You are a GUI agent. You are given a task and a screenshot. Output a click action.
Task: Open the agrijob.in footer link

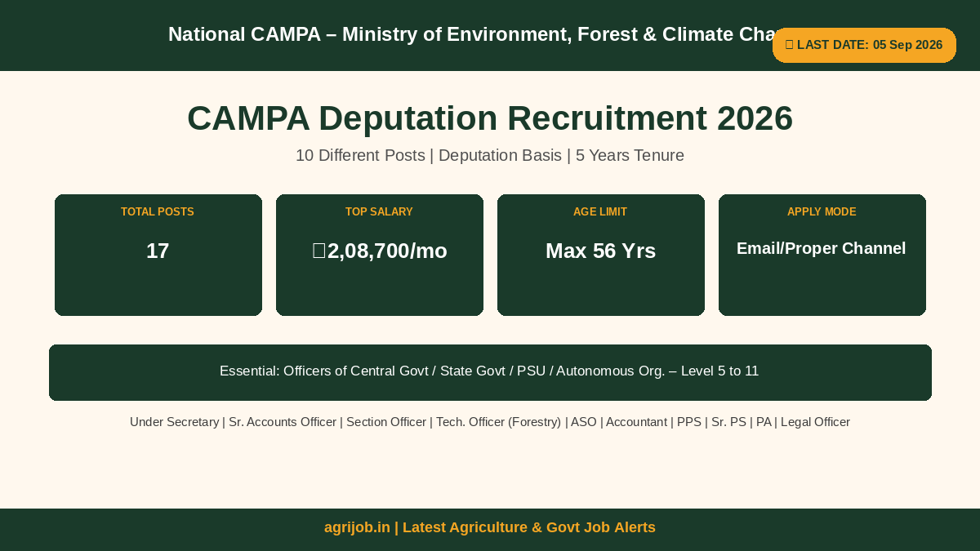(490, 527)
